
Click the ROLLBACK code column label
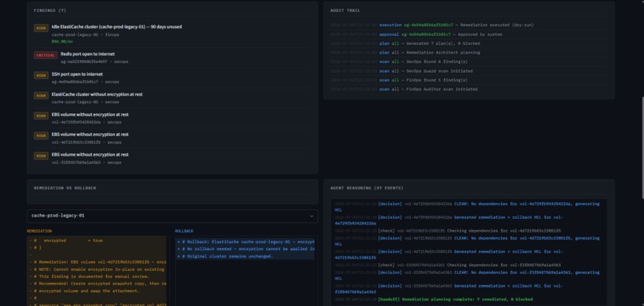coord(184,231)
